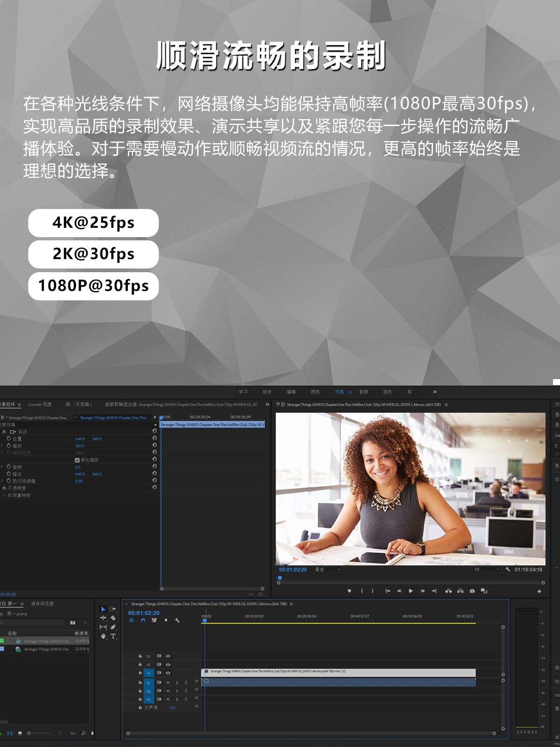Image resolution: width=560 pixels, height=747 pixels.
Task: Select the Razor tool in tools panel
Action: tap(113, 618)
